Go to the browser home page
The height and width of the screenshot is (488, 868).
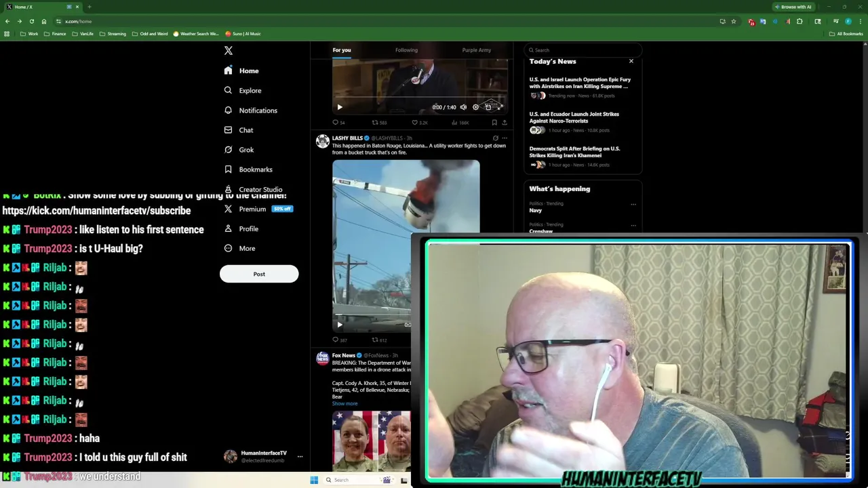44,21
